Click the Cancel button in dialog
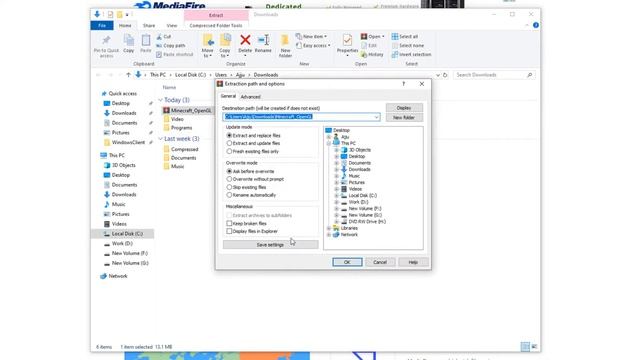Screen dimensions: 640x360 pos(380,262)
